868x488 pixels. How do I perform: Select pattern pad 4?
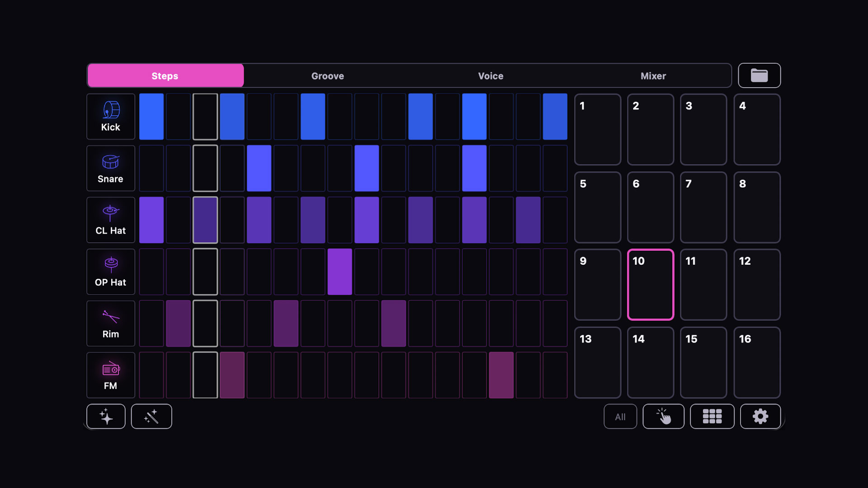click(x=757, y=129)
